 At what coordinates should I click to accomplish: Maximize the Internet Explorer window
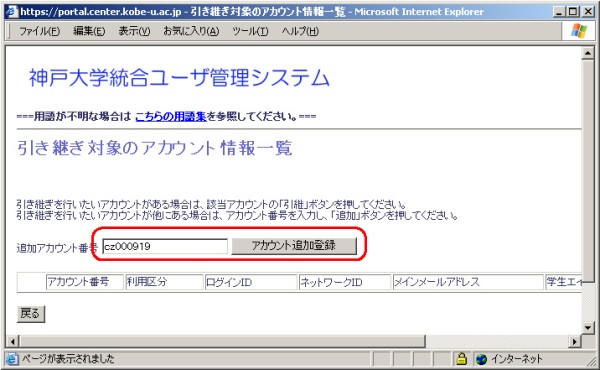pos(573,12)
